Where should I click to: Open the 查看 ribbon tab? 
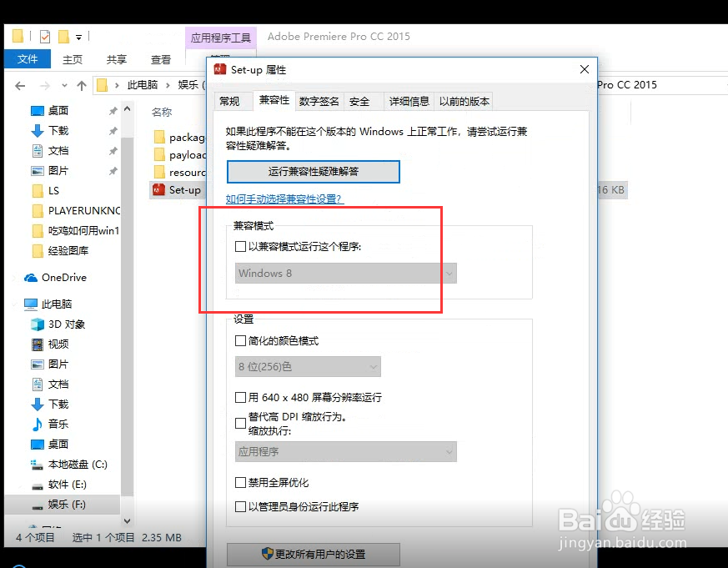(161, 59)
